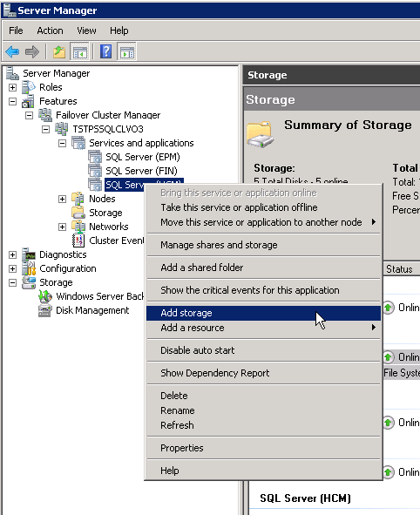Click the Roles node icon
The width and height of the screenshot is (420, 515).
28,87
